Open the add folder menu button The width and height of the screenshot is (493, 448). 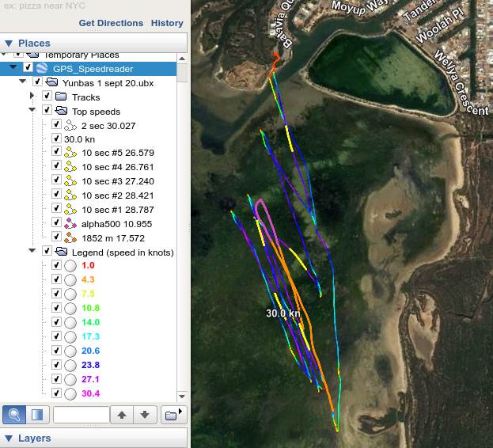pyautogui.click(x=173, y=415)
